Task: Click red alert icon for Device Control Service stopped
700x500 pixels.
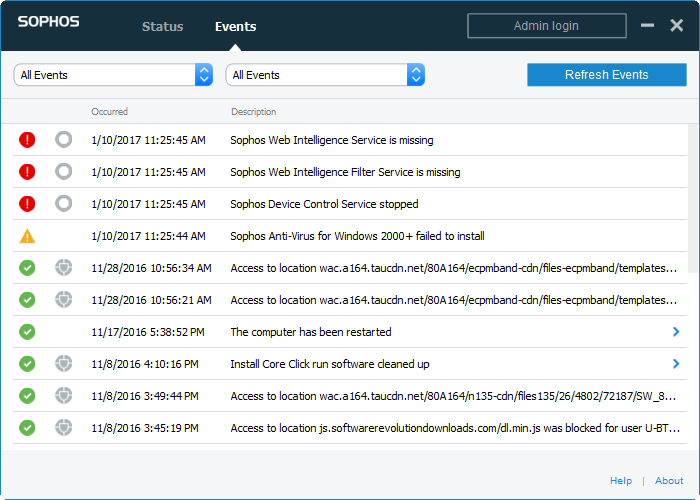Action: (27, 204)
